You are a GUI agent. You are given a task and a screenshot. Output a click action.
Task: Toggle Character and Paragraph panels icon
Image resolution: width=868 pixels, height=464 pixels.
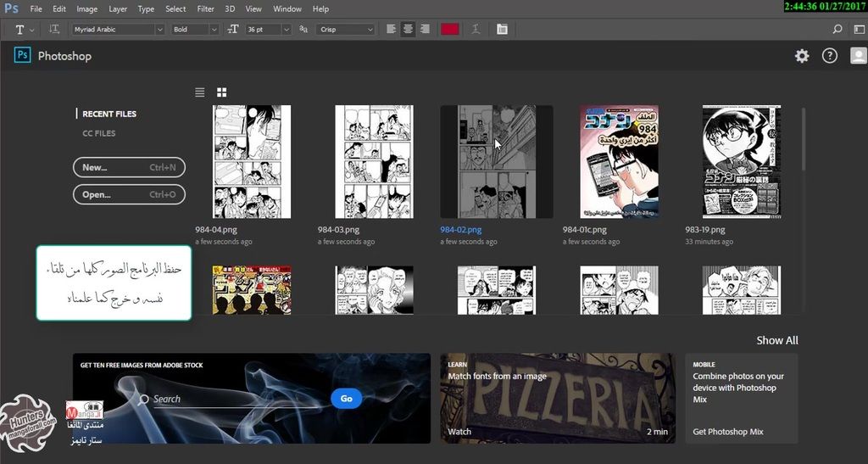coord(502,30)
